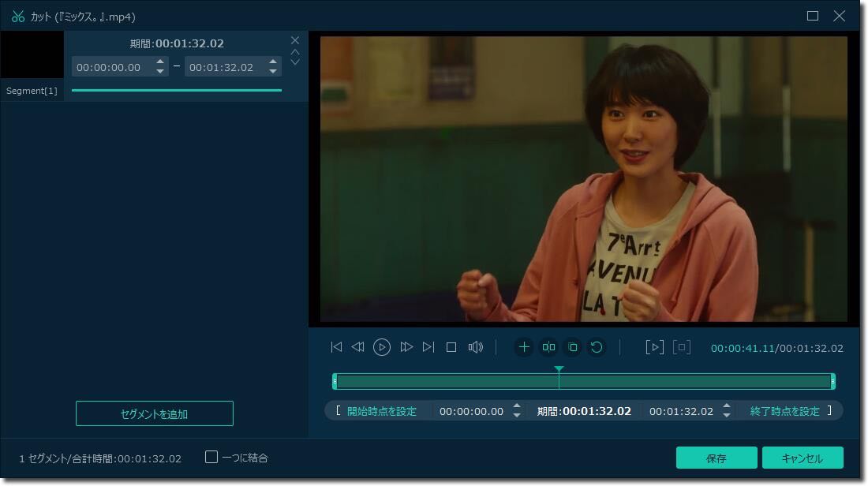Click 終了時点を設定 link
This screenshot has height=486, width=868.
(x=784, y=411)
